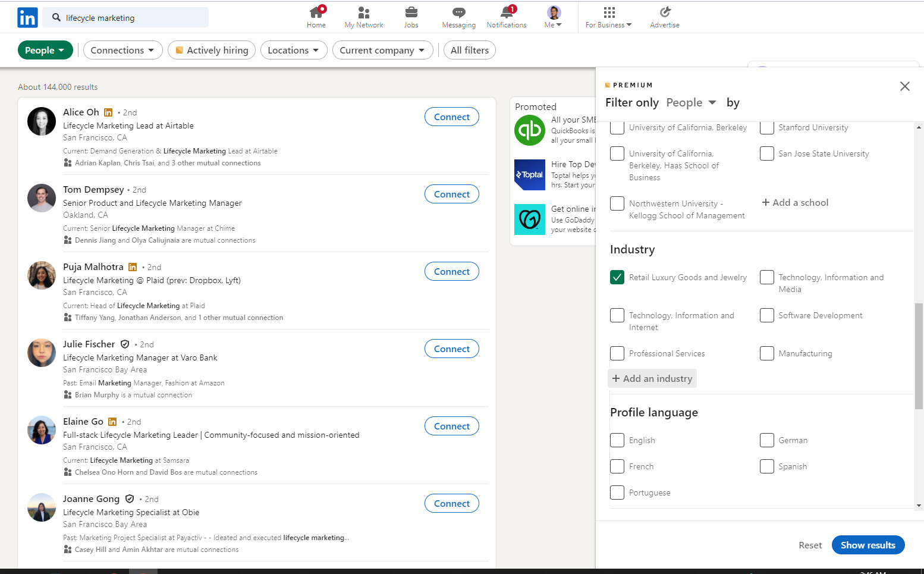Open Tom Dempsey's profile photo

click(x=42, y=199)
